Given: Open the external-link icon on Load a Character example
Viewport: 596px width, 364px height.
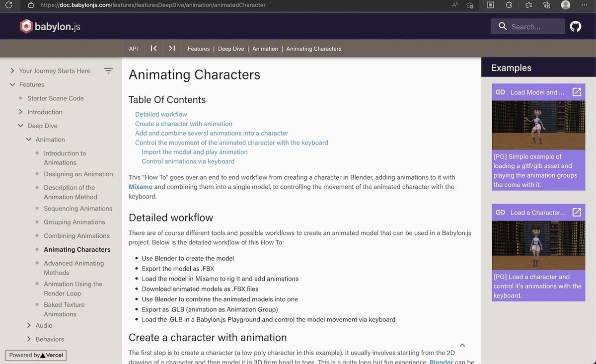Looking at the screenshot, I should coord(577,212).
